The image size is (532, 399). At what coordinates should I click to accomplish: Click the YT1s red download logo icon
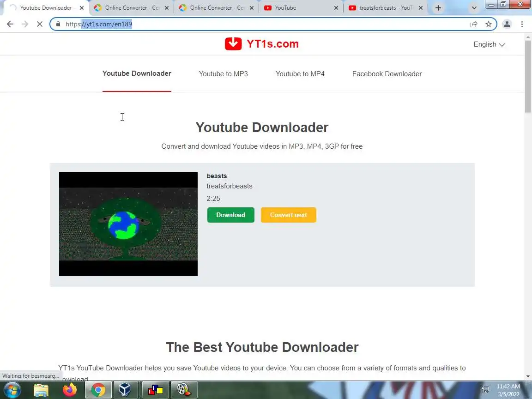click(233, 44)
